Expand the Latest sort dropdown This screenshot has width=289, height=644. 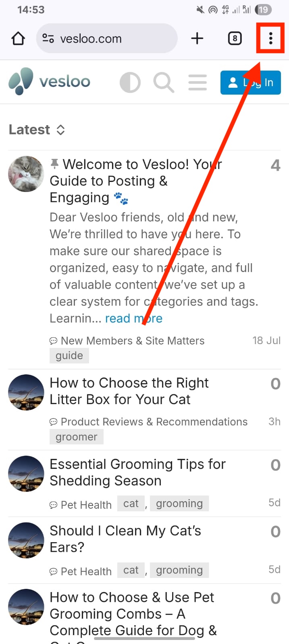37,130
